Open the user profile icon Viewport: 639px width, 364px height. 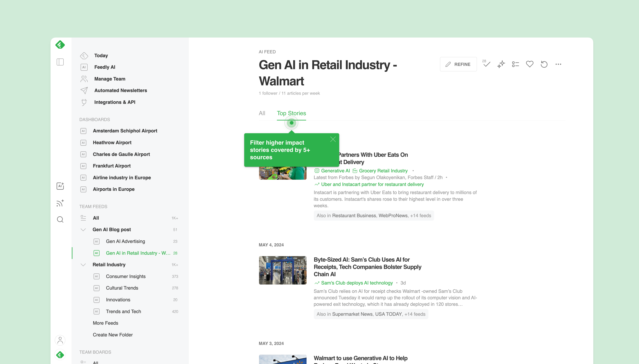coord(60,340)
